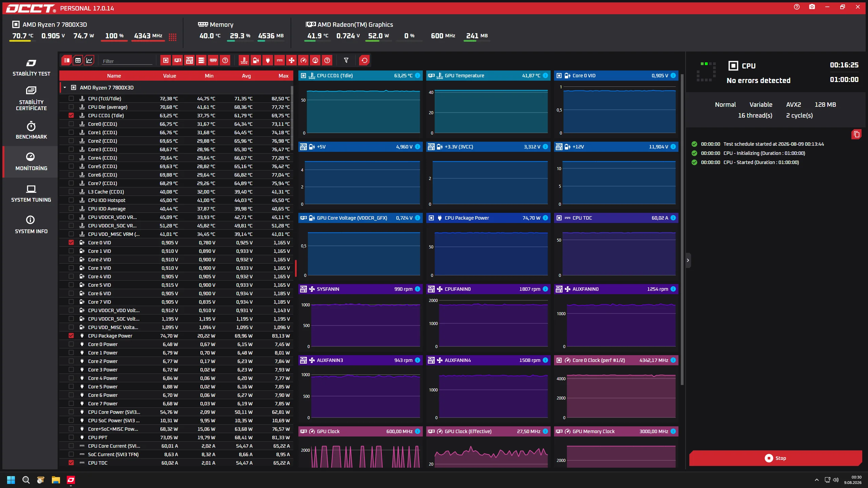Toggle the other-sensors question mark filter

[327, 60]
